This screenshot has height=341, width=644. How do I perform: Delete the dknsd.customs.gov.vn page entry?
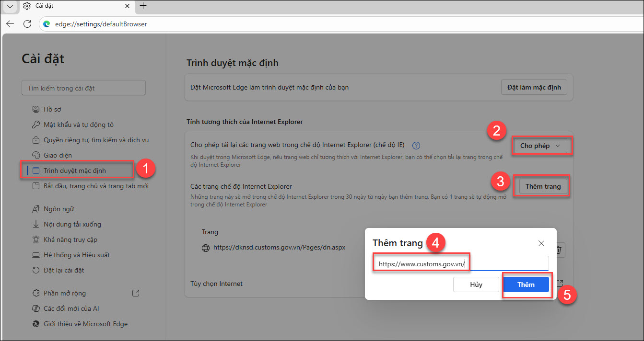coord(558,250)
